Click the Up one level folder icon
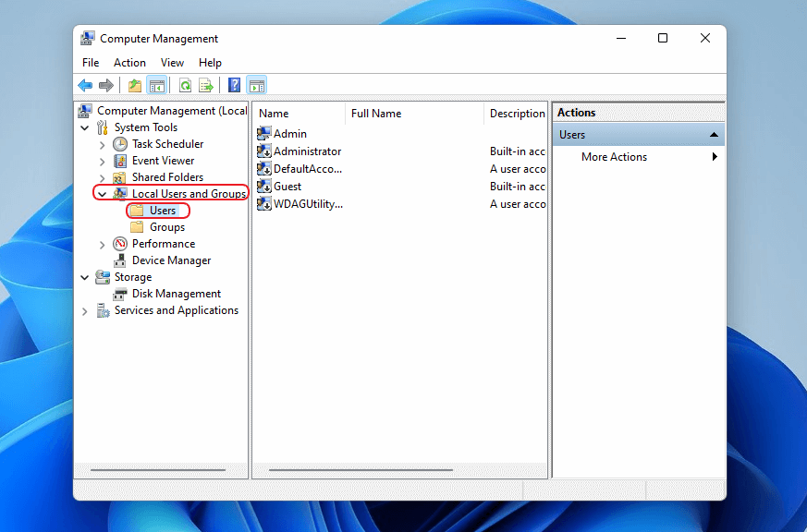The image size is (807, 532). 135,86
